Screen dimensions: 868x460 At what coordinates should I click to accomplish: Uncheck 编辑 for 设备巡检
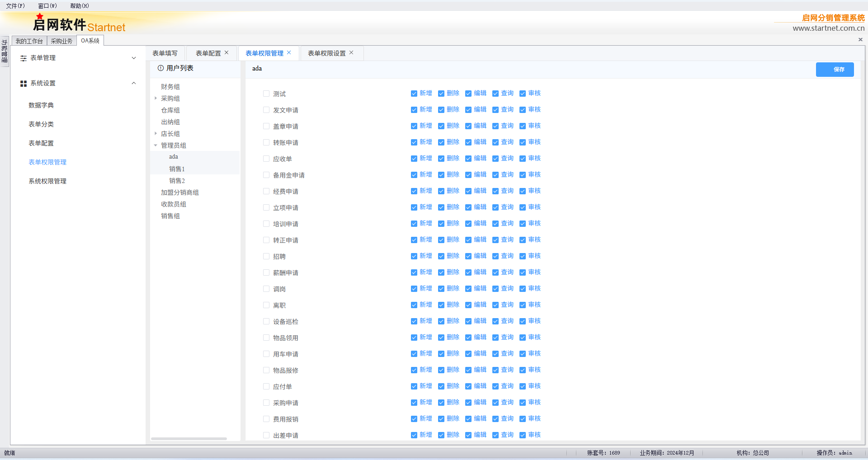(x=468, y=321)
